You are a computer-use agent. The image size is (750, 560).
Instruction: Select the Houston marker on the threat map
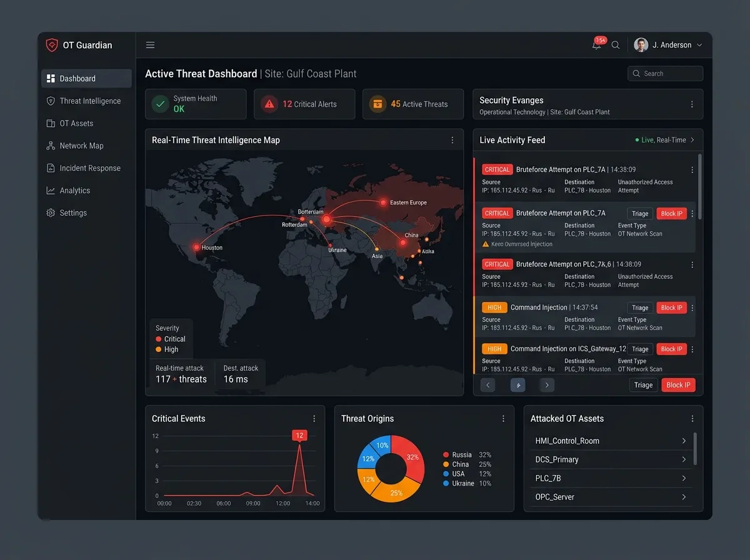197,247
